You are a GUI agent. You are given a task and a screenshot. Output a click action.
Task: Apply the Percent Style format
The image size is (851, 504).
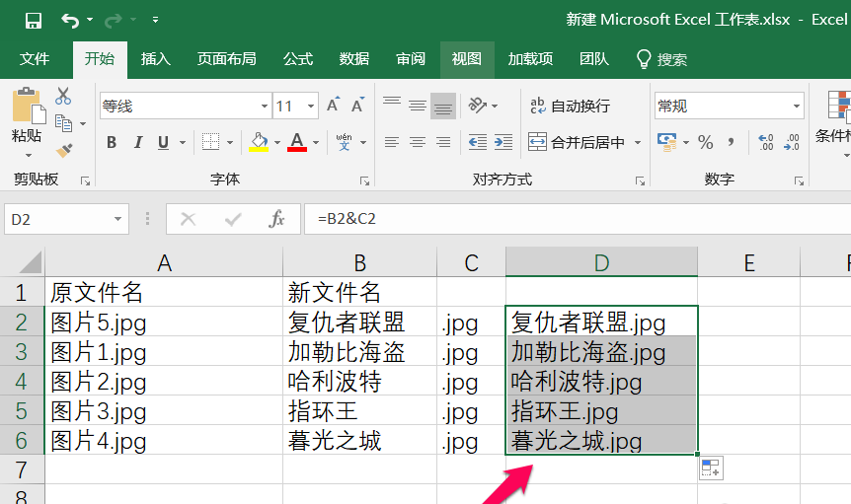(x=705, y=142)
